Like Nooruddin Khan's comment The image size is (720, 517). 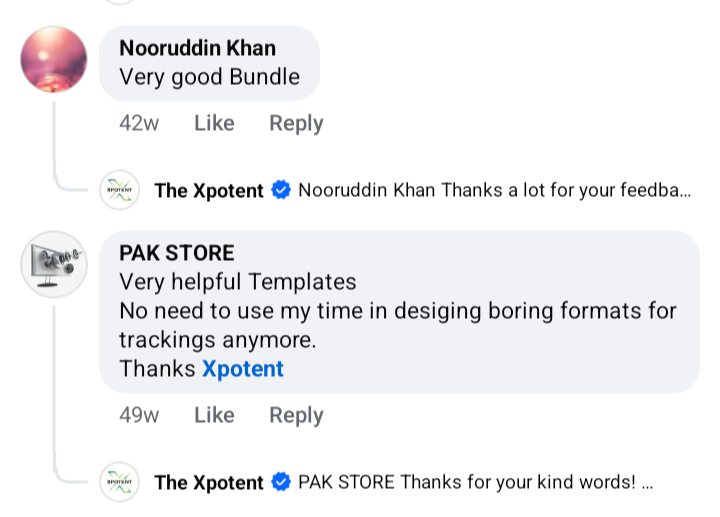(x=214, y=123)
